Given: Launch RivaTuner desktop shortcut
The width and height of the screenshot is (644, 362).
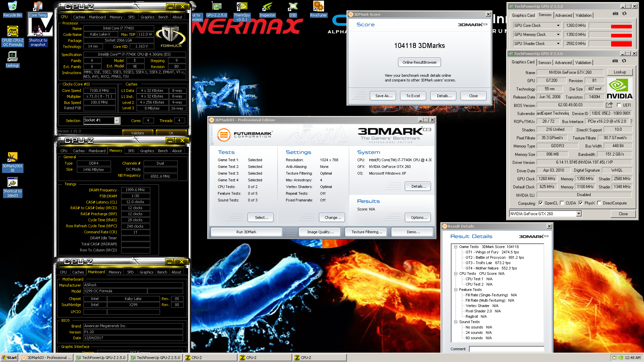Looking at the screenshot, I should [x=318, y=9].
